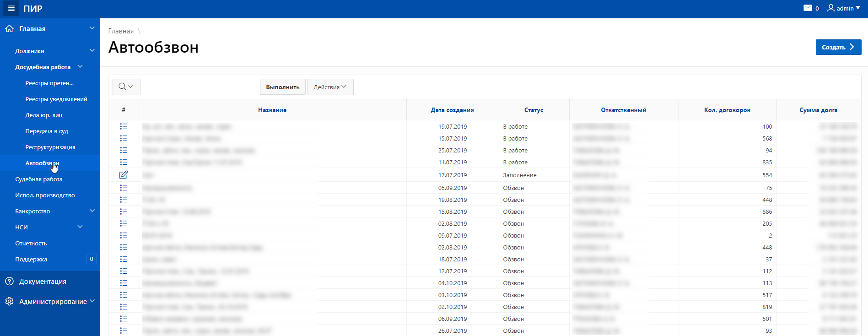868x336 pixels.
Task: Click the list icon for the 05.09.2019 row
Action: point(124,188)
